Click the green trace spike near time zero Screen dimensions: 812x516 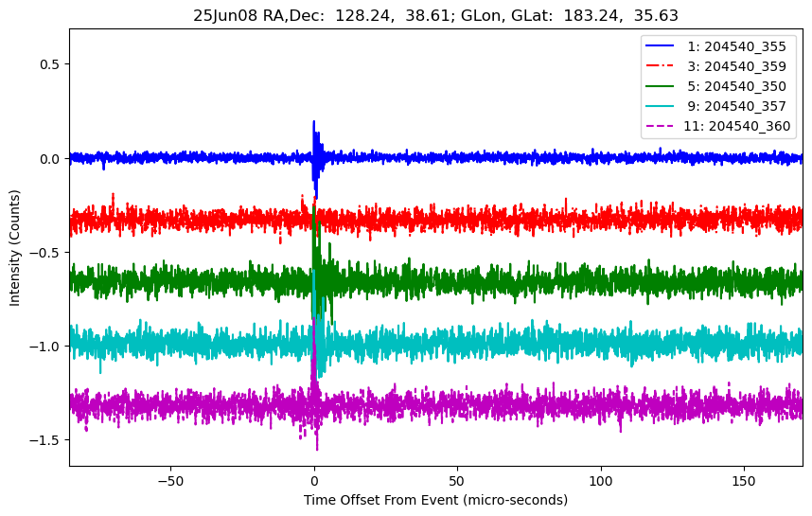click(x=314, y=207)
